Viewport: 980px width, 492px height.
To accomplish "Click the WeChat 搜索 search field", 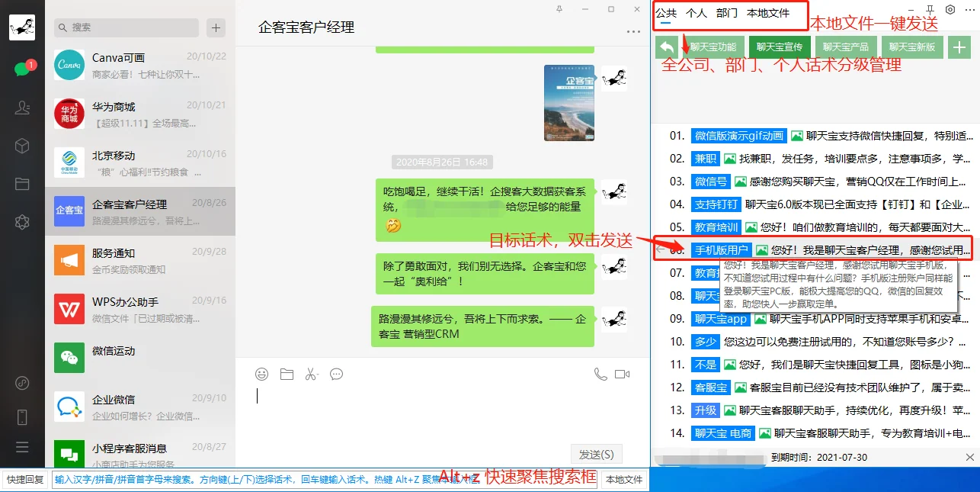I will click(x=127, y=27).
